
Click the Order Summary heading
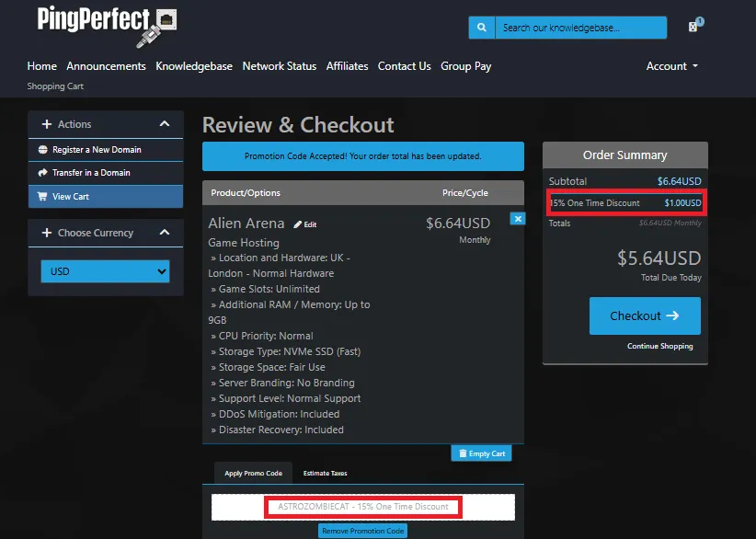pos(624,155)
